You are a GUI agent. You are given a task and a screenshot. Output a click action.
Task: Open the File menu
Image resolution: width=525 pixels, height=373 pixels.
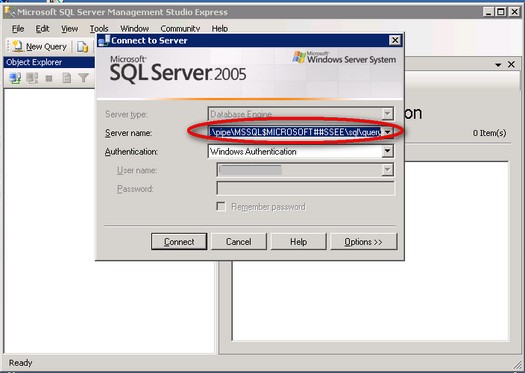[18, 29]
